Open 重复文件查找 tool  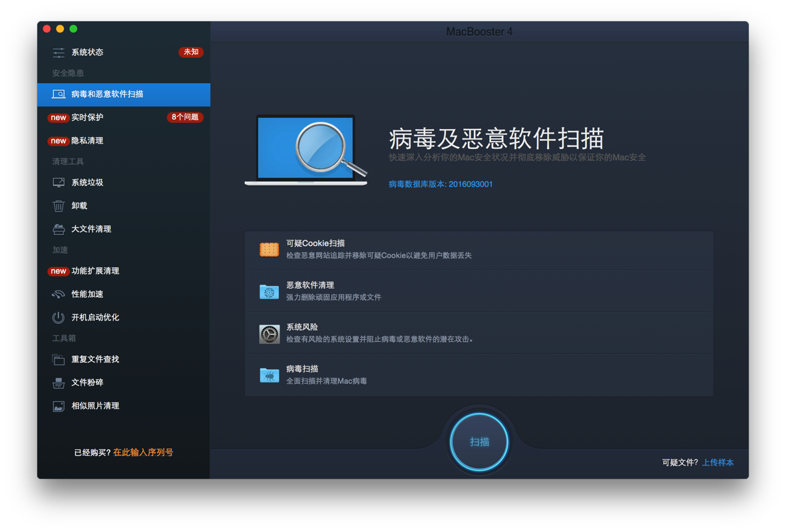pos(124,359)
